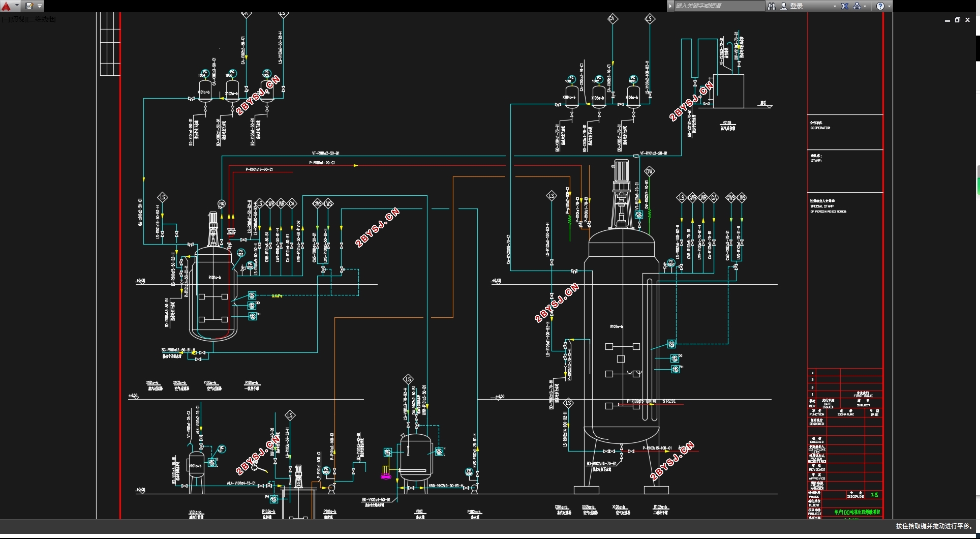Click the binoculars search icon

(x=771, y=6)
